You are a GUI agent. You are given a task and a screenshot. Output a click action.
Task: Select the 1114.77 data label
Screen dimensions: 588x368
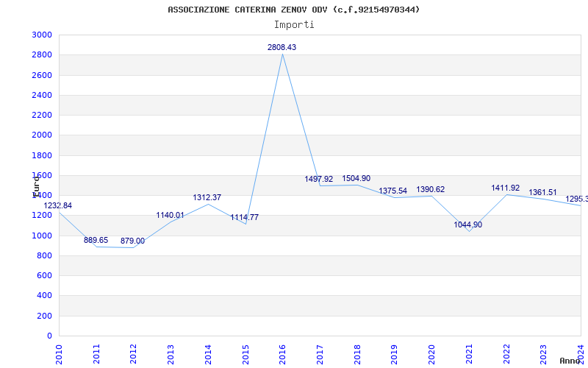coord(244,217)
